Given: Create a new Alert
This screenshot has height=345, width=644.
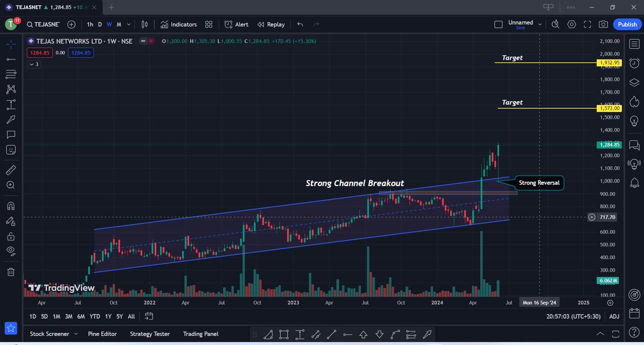Looking at the screenshot, I should tap(236, 24).
